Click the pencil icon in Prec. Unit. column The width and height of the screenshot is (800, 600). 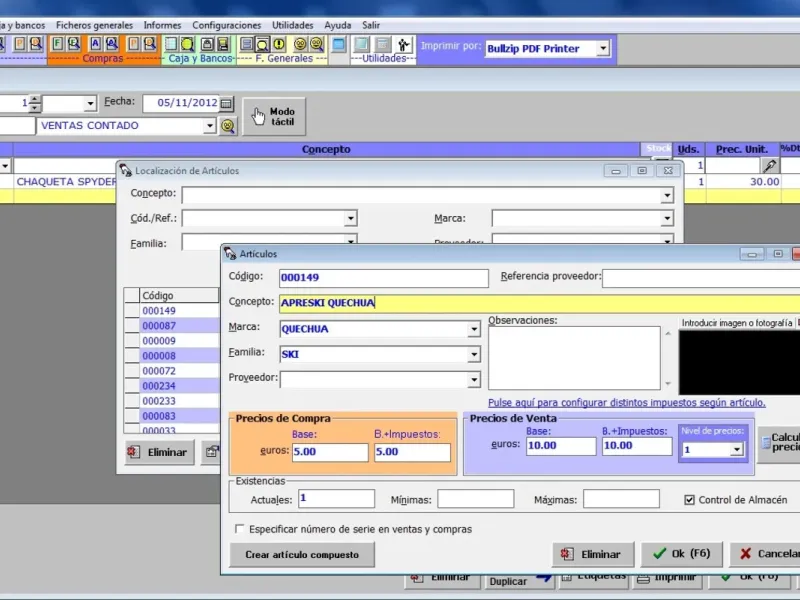[x=769, y=165]
